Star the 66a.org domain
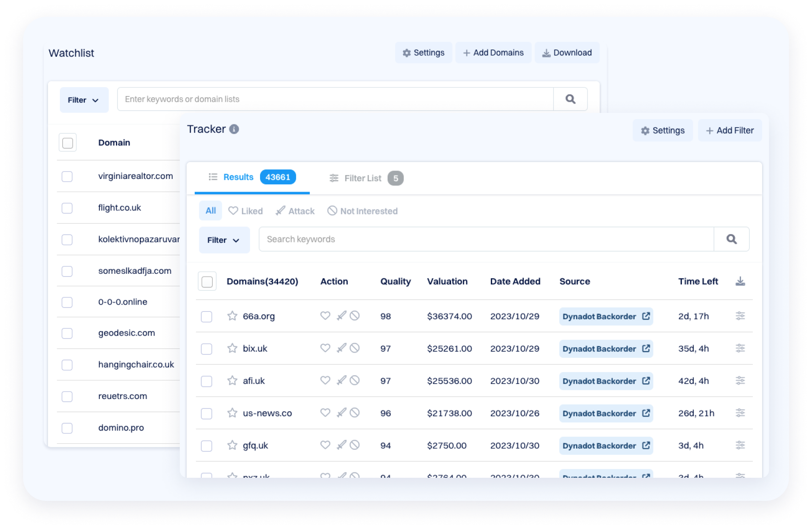The width and height of the screenshot is (812, 530). pos(232,316)
